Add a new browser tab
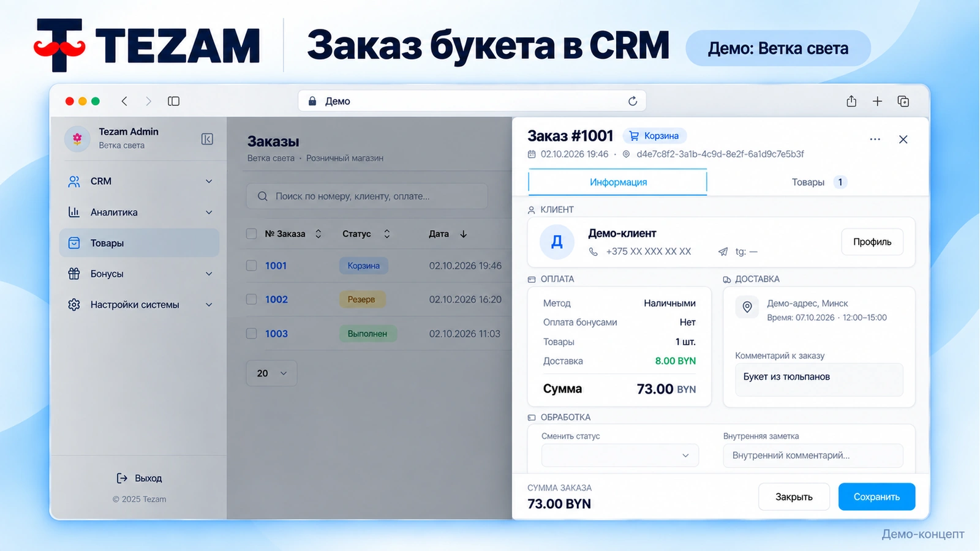Viewport: 980px width, 551px height. pyautogui.click(x=877, y=101)
